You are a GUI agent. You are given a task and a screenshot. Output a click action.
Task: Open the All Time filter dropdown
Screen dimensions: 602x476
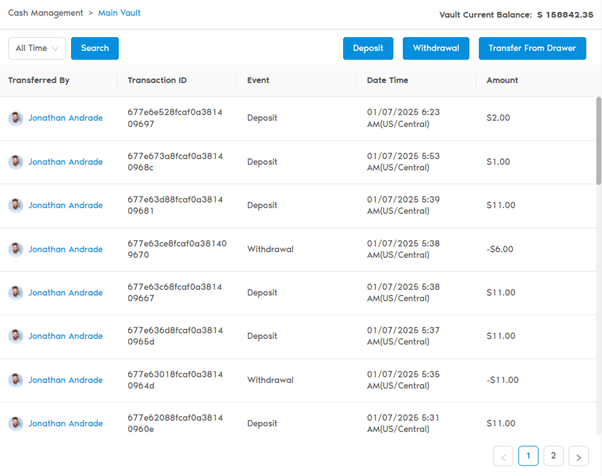37,48
